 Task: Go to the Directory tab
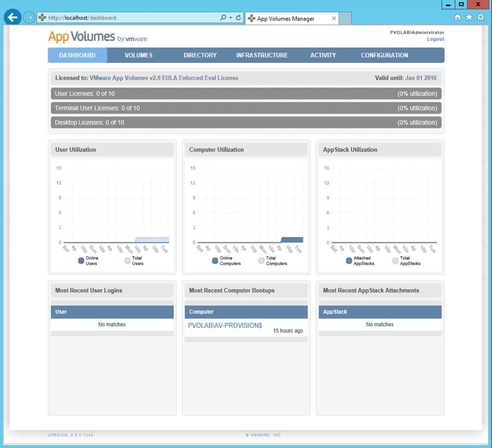(x=200, y=55)
